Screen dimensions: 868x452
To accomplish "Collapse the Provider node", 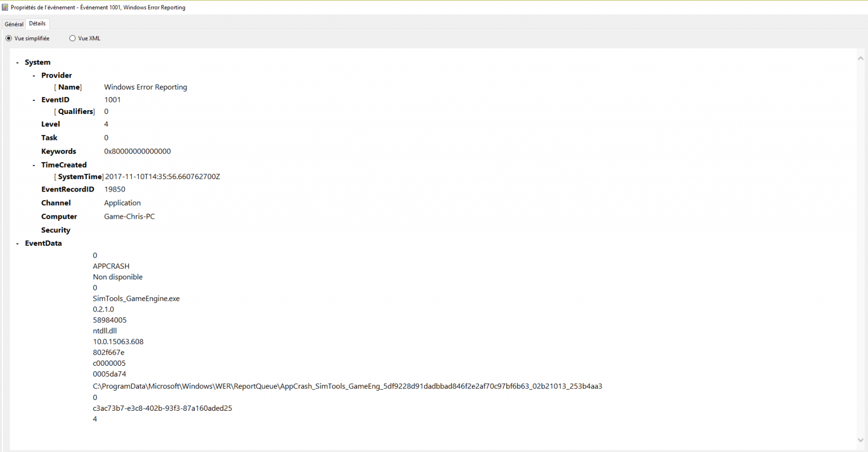I will point(34,76).
